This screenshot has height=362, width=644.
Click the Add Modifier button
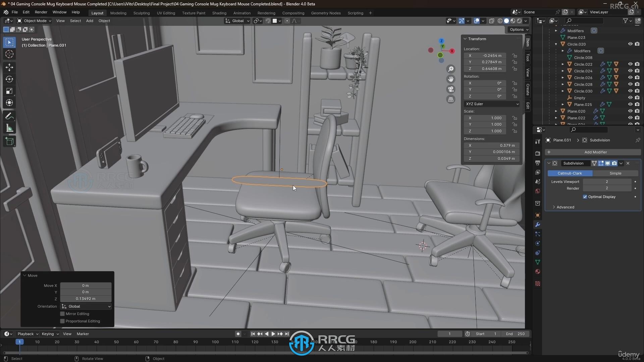tap(593, 152)
